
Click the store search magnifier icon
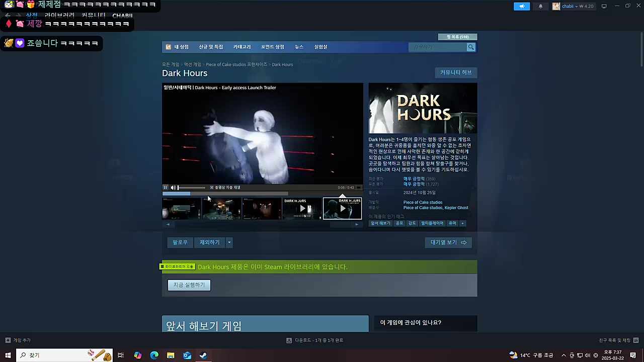coord(471,47)
